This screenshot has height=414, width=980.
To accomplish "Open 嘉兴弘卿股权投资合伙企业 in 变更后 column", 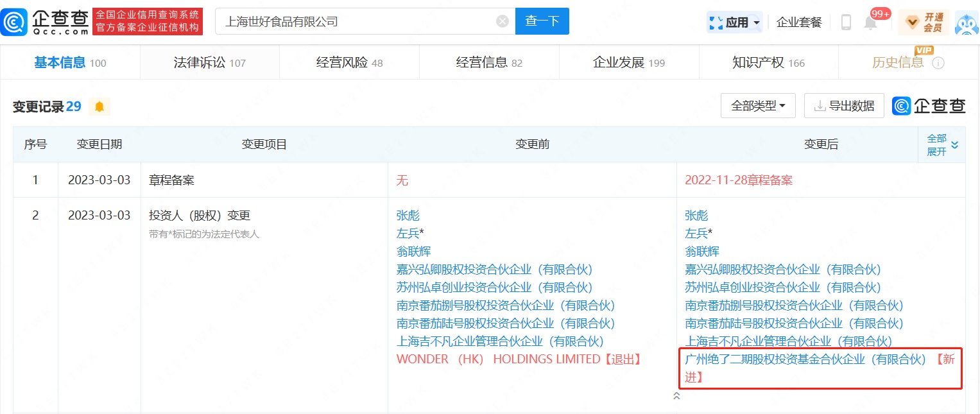I will tap(783, 270).
